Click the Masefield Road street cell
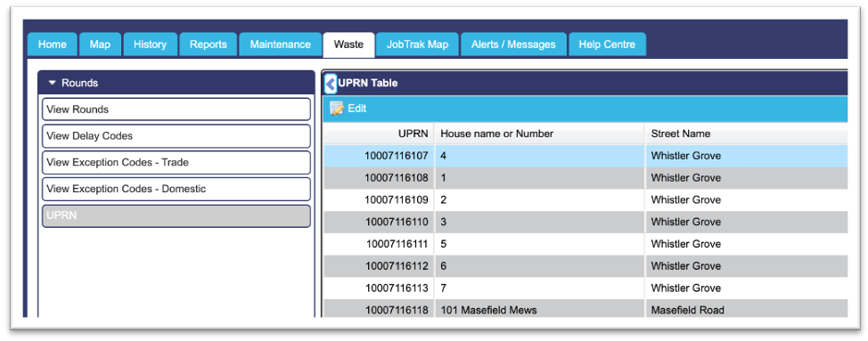868x341 pixels. pos(746,309)
